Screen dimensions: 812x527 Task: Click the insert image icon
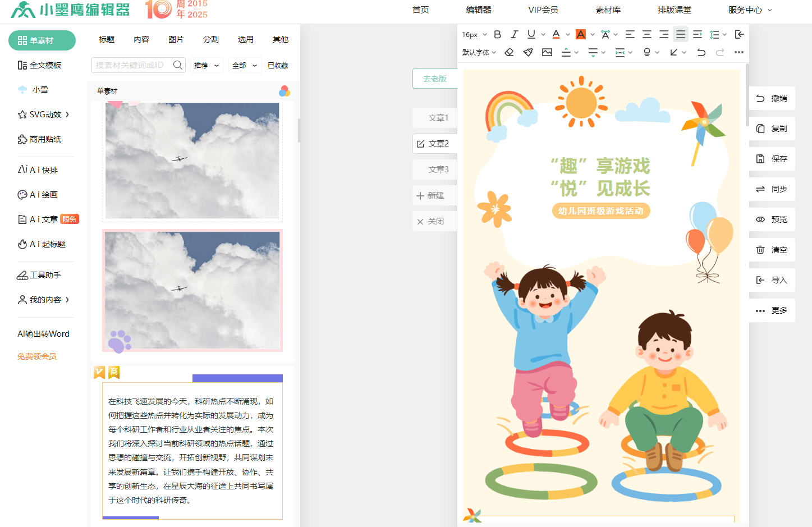coord(547,52)
